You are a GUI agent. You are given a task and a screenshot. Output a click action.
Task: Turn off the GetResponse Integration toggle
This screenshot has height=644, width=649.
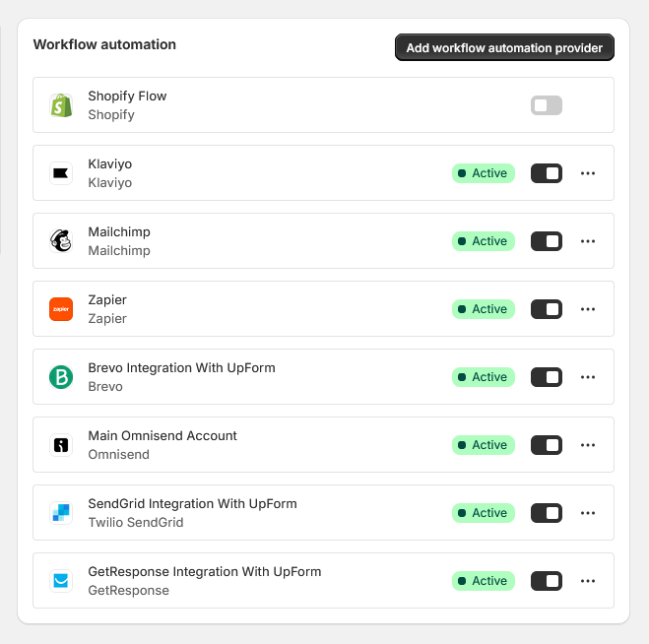pos(547,581)
